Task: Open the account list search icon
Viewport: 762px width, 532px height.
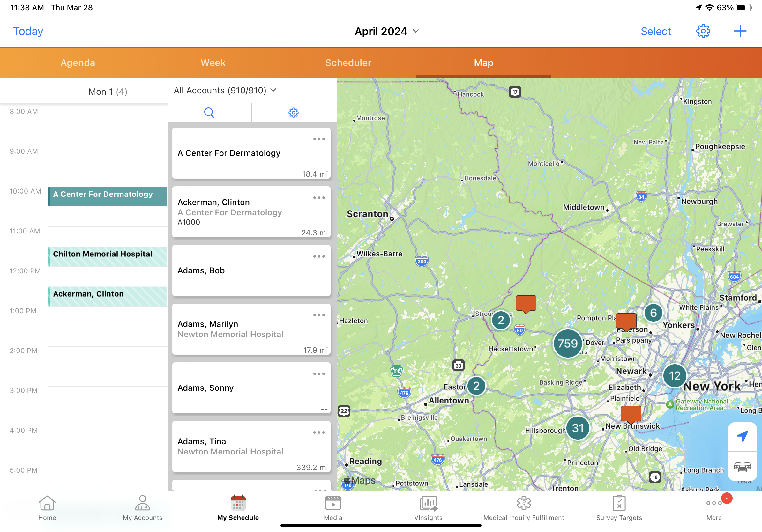Action: [x=209, y=113]
